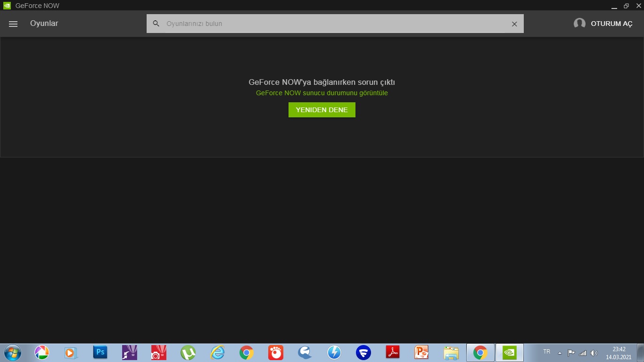Image resolution: width=644 pixels, height=362 pixels.
Task: Open the hamburger navigation menu
Action: pyautogui.click(x=13, y=24)
